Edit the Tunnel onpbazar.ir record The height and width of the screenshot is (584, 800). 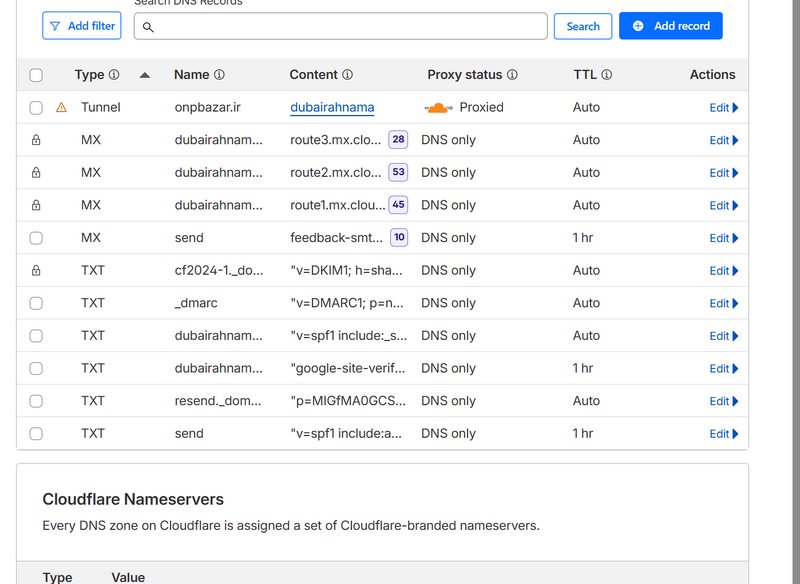723,108
